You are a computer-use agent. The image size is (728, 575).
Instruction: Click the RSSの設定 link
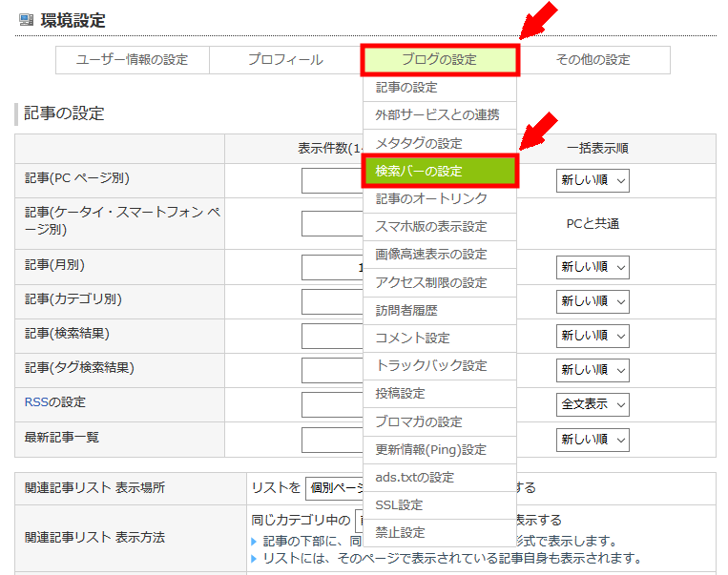(x=36, y=401)
